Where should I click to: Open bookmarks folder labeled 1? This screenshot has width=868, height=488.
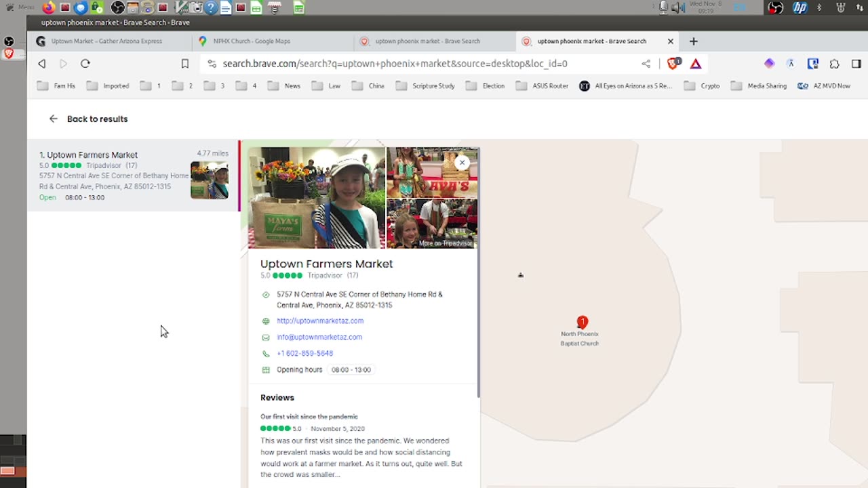click(x=151, y=86)
